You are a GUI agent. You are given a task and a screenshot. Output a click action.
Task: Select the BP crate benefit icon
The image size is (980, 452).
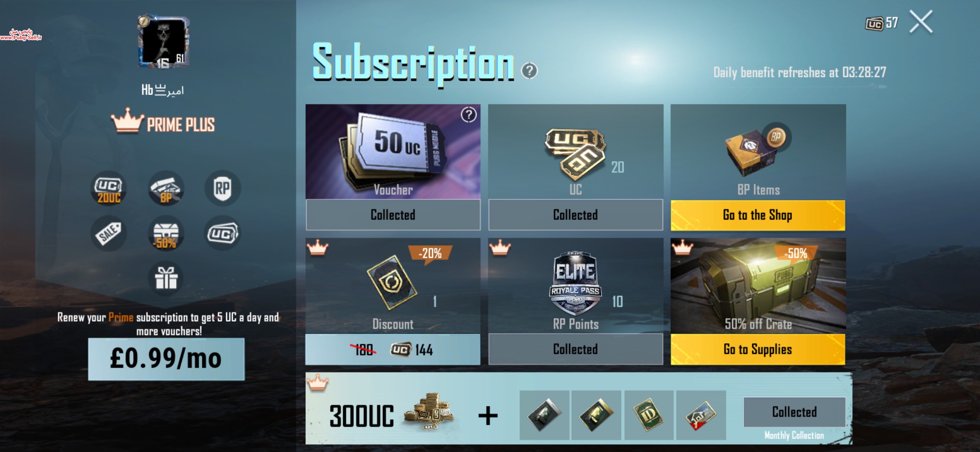pyautogui.click(x=166, y=188)
